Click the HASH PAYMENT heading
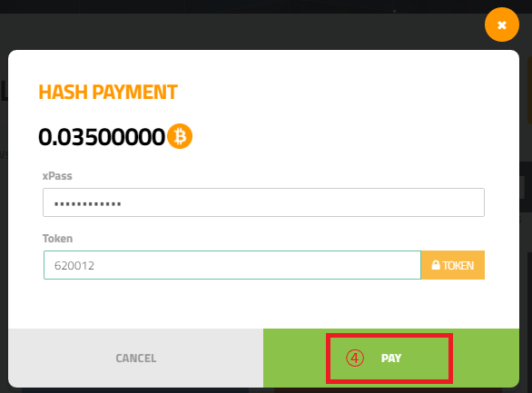The image size is (532, 393). click(108, 92)
